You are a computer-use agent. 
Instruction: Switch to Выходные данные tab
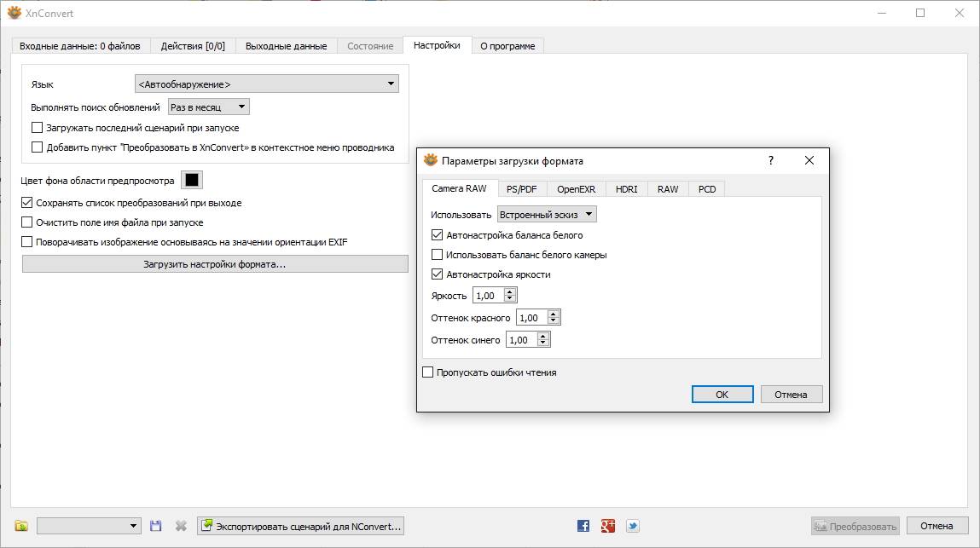(x=287, y=46)
